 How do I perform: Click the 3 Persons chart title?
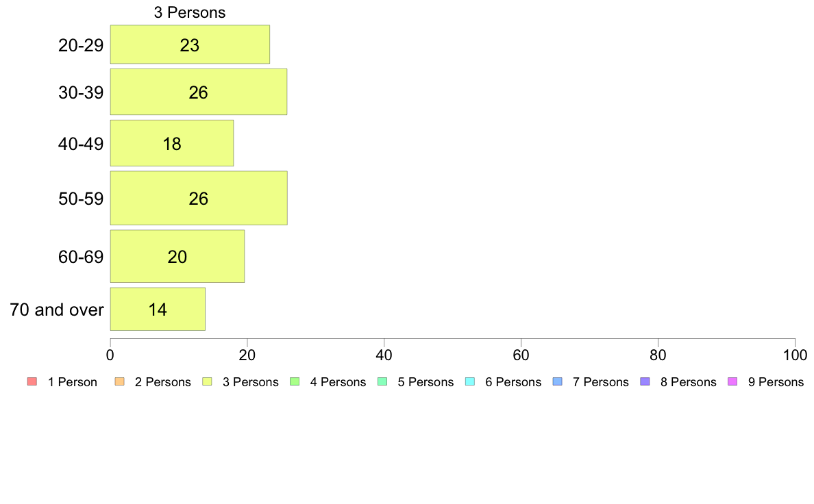pyautogui.click(x=190, y=12)
